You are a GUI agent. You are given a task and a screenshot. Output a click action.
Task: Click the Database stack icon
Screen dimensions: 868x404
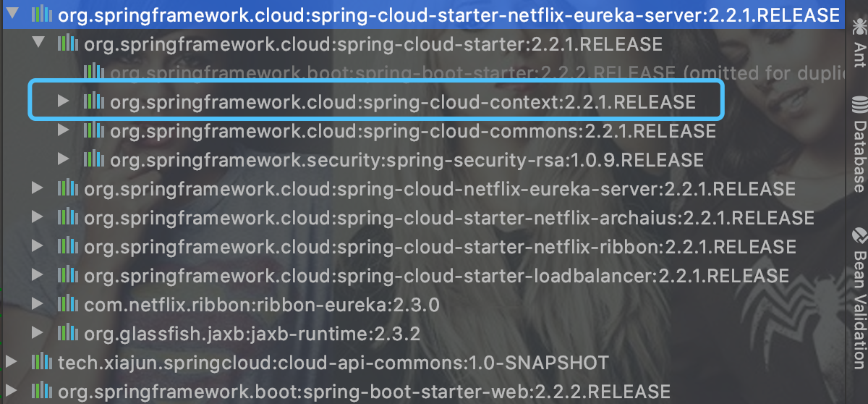pos(859,106)
